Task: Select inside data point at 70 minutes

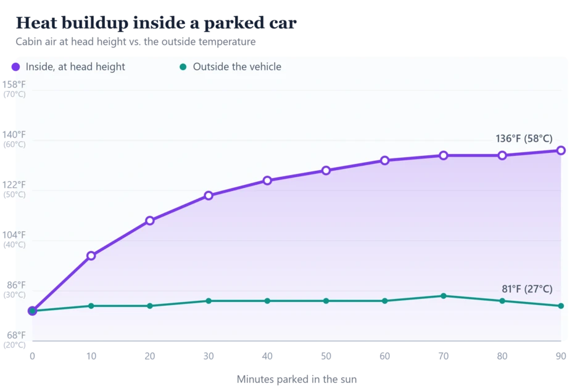Action: click(444, 155)
